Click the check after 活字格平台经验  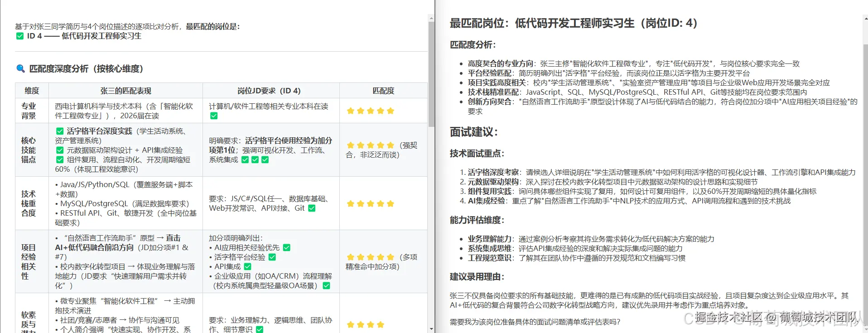click(272, 257)
